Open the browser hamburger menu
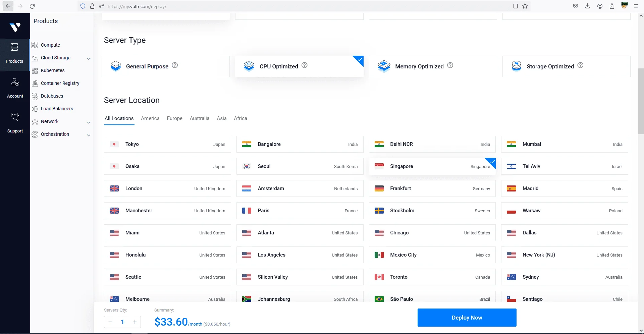Screen dimensions: 644x334 (636, 6)
